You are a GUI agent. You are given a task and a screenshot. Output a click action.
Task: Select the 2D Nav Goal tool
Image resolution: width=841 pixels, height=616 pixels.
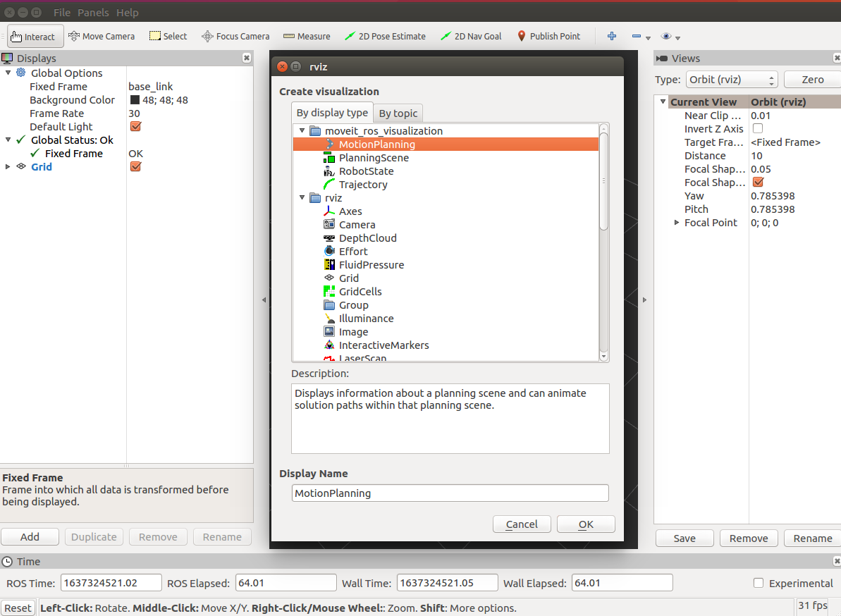[x=470, y=36]
